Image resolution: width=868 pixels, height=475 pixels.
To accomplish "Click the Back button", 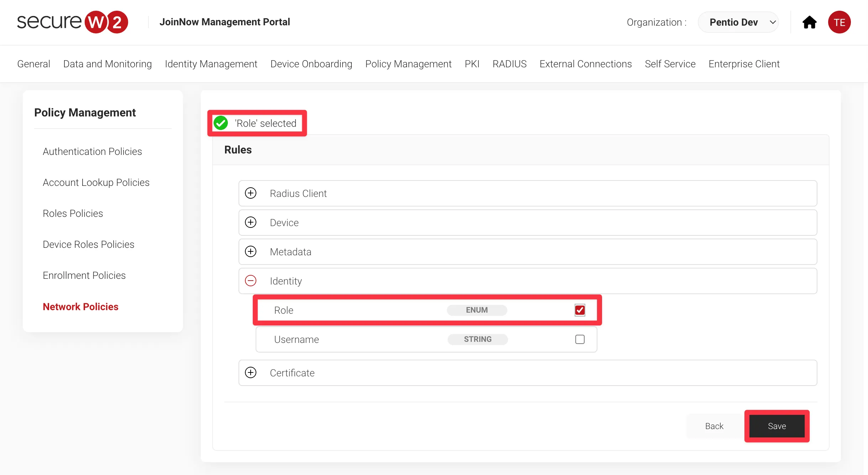I will 714,426.
